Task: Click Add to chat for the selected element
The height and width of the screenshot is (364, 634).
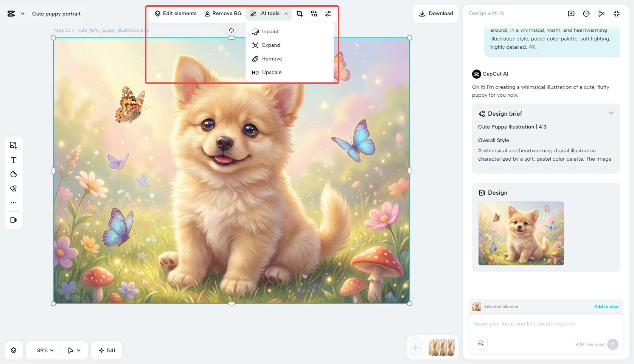Action: 606,307
